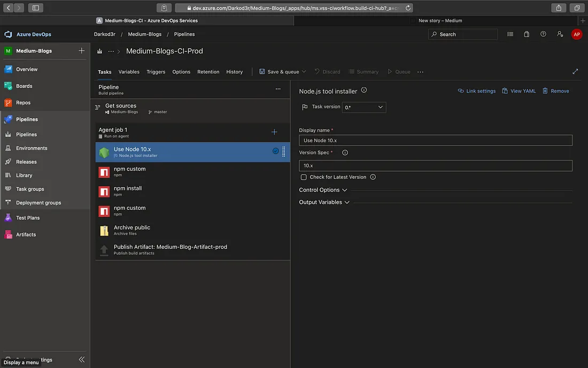Image resolution: width=588 pixels, height=368 pixels.
Task: Click Link settings
Action: (x=477, y=91)
